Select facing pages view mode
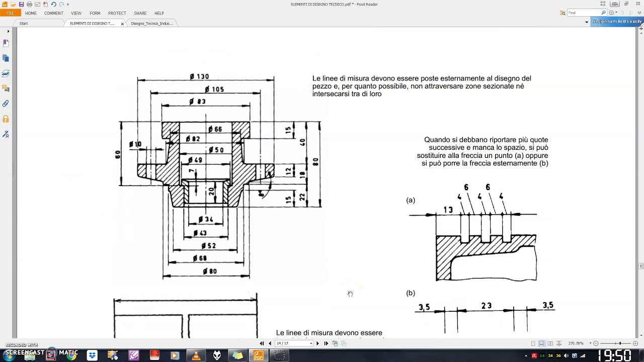 550,343
